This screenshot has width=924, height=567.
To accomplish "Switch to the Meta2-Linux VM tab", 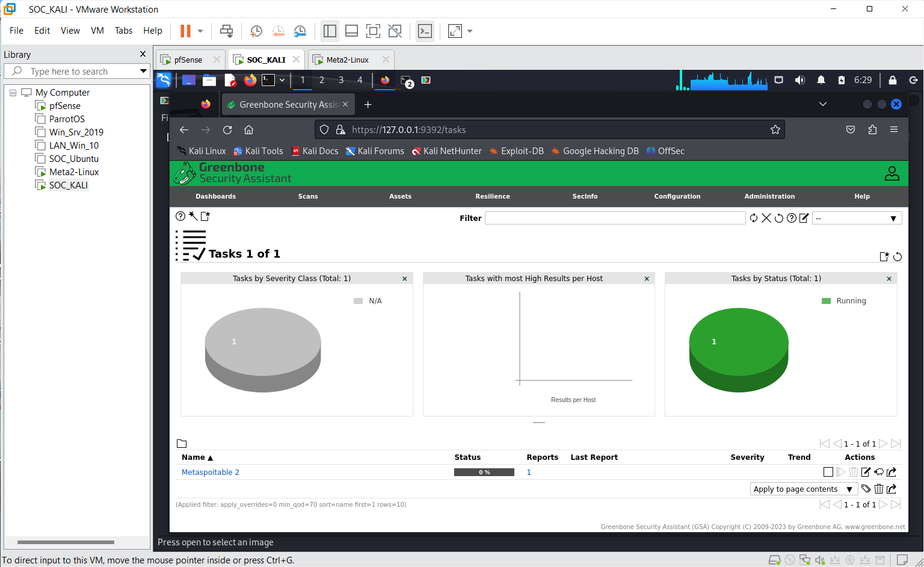I will [x=351, y=60].
